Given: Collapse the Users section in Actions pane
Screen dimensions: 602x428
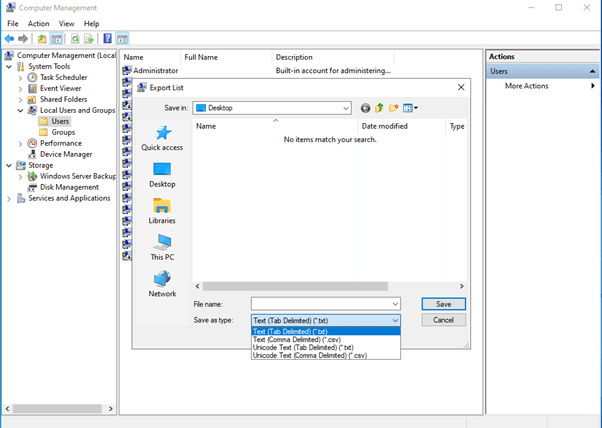Looking at the screenshot, I should (x=592, y=71).
